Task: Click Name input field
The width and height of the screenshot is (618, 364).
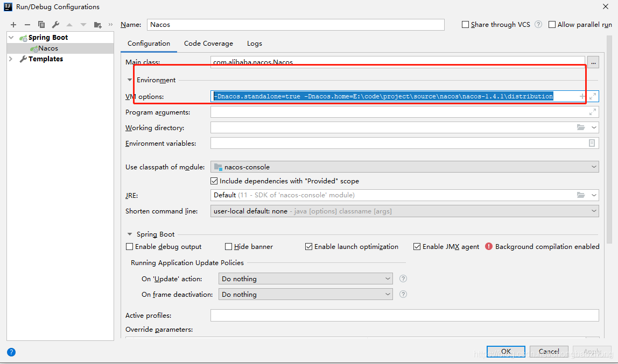Action: (296, 24)
